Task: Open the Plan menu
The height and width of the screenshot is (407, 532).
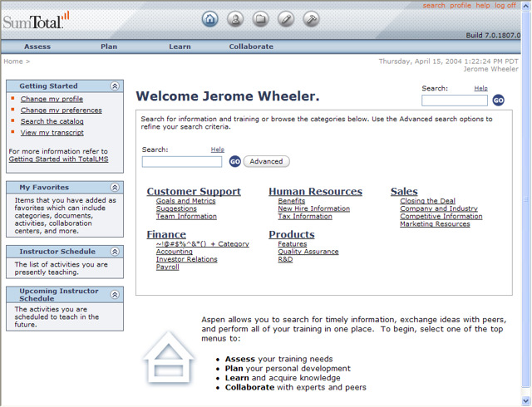Action: tap(109, 47)
